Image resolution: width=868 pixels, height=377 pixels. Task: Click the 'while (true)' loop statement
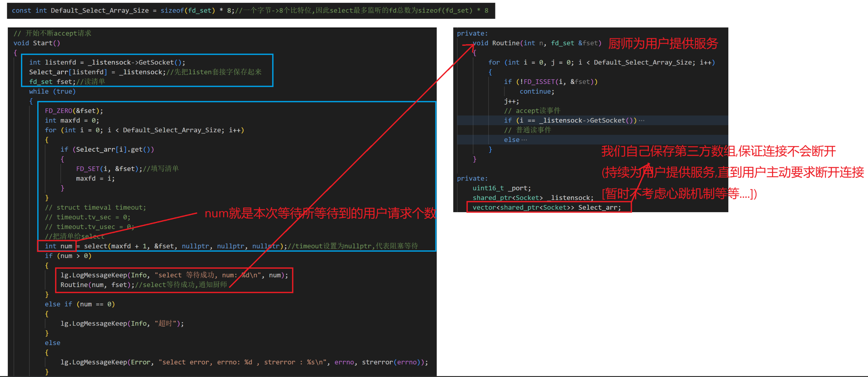[x=52, y=92]
